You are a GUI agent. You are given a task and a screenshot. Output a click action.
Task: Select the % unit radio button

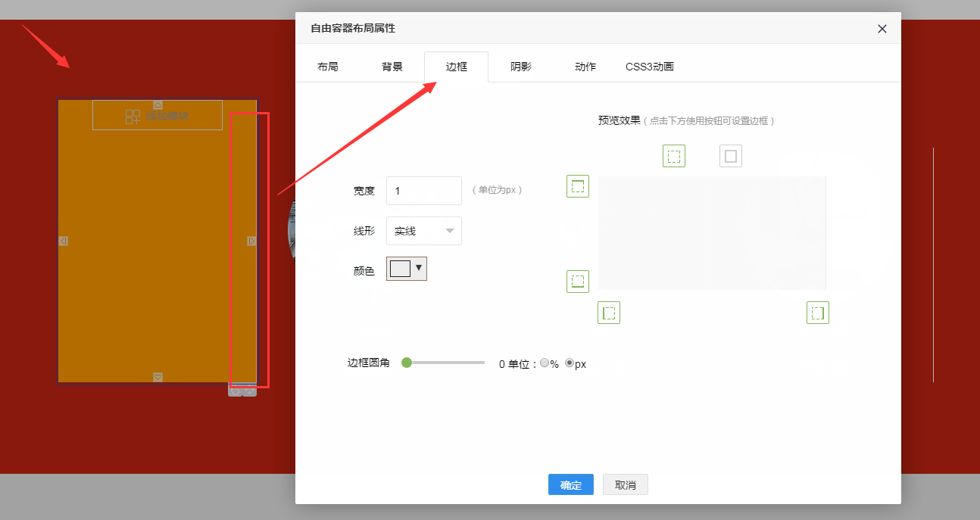coord(545,363)
